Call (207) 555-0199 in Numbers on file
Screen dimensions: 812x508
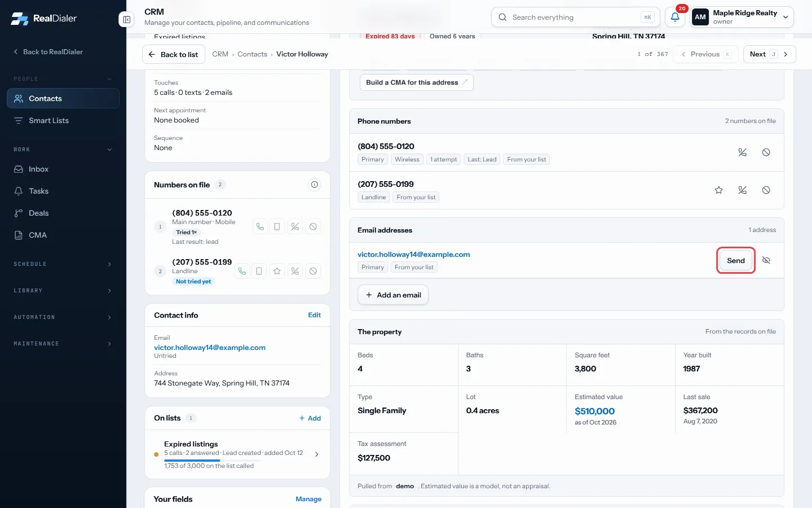coord(242,271)
